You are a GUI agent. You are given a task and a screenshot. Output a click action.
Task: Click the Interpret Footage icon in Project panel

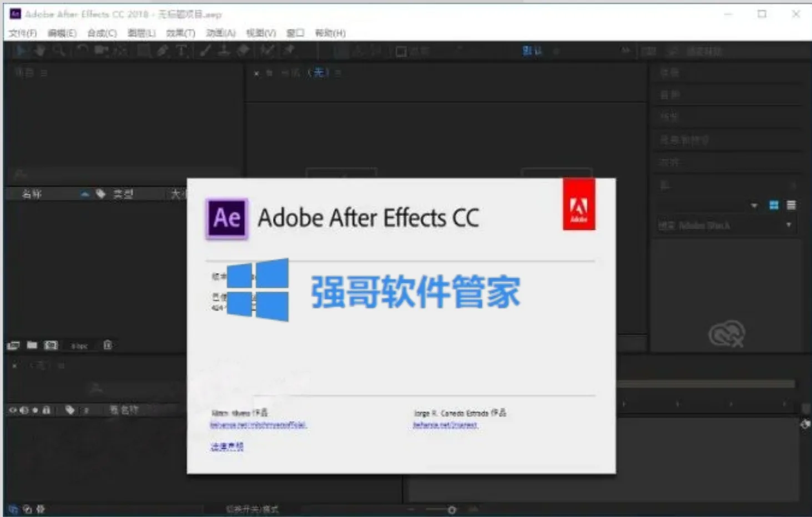pos(13,345)
